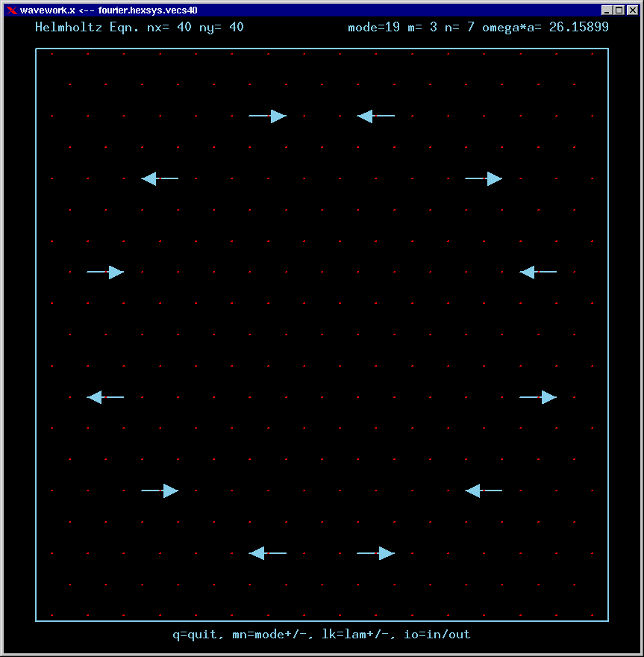Click the right-pointing arrow in topmost arrow row
The width and height of the screenshot is (644, 657).
point(268,116)
